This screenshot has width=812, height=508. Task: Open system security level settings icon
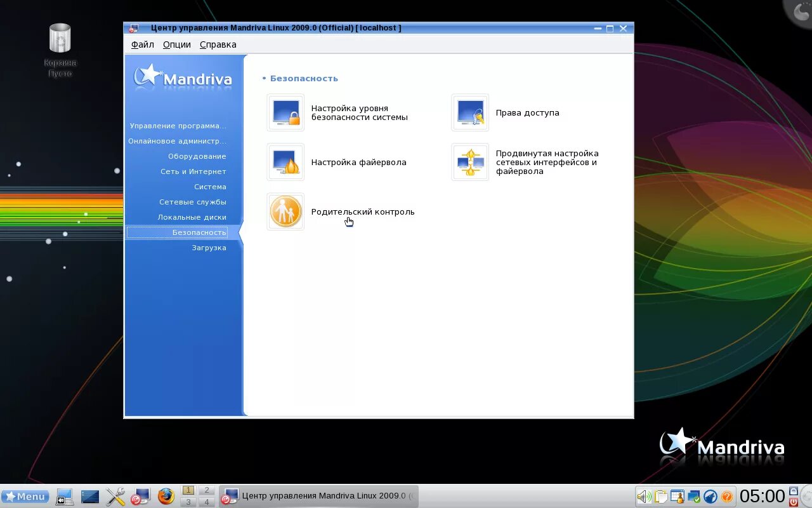285,112
